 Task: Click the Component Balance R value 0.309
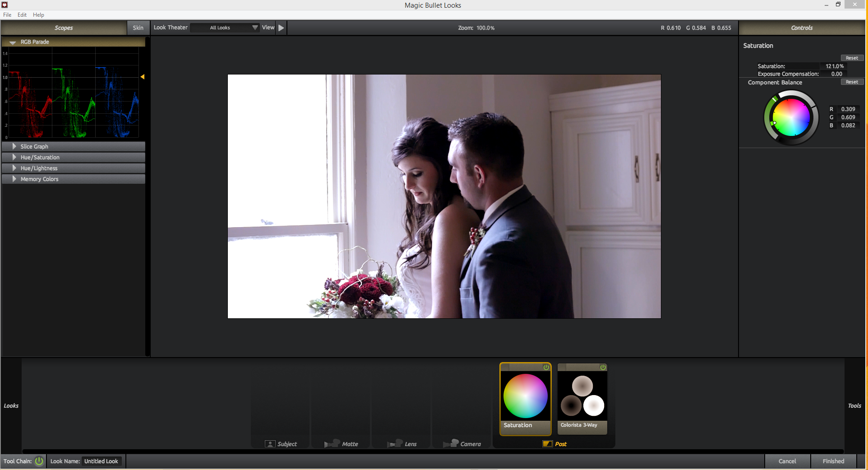(x=848, y=109)
